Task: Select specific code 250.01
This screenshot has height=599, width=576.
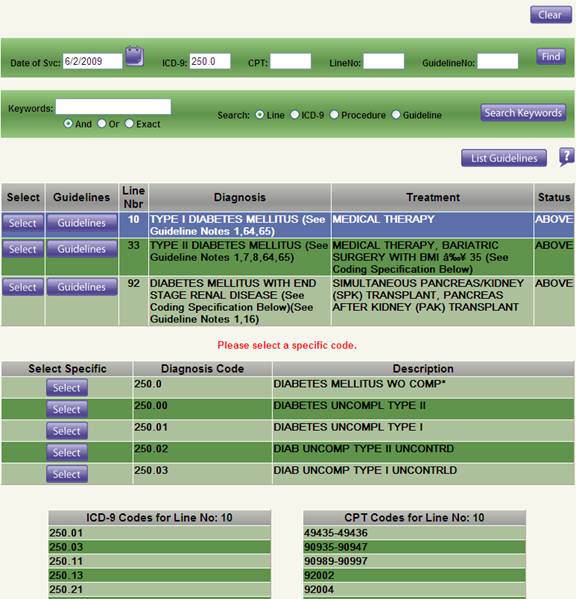Action: (67, 431)
